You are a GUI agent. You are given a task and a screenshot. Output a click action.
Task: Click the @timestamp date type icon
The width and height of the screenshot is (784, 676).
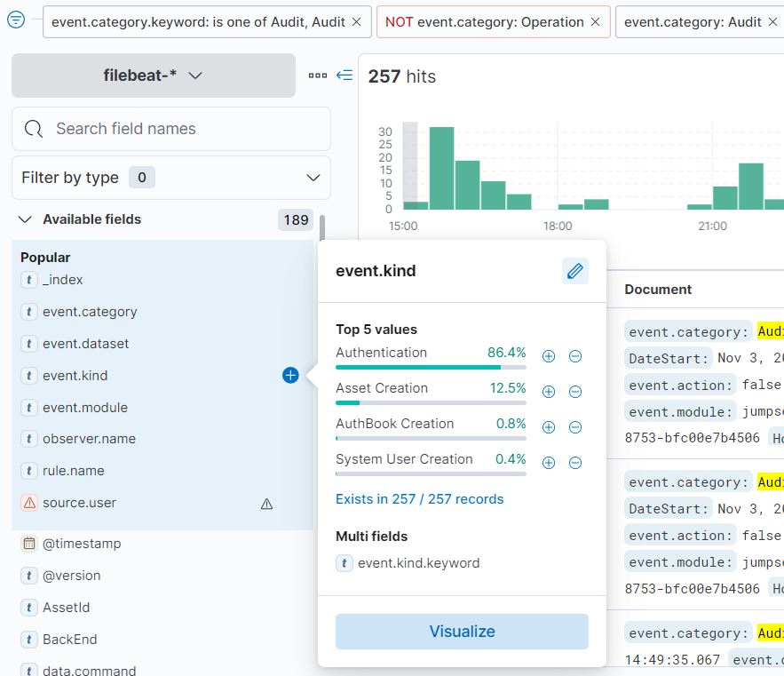(29, 544)
